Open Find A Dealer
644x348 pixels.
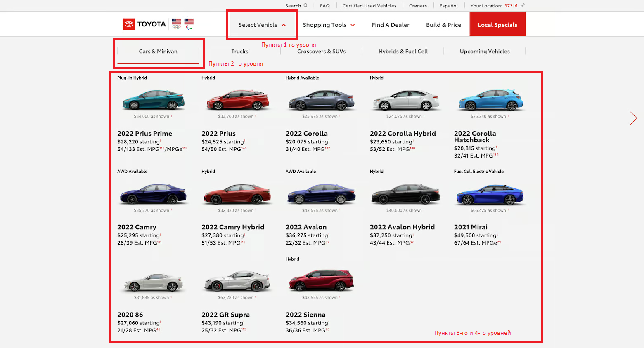click(391, 25)
